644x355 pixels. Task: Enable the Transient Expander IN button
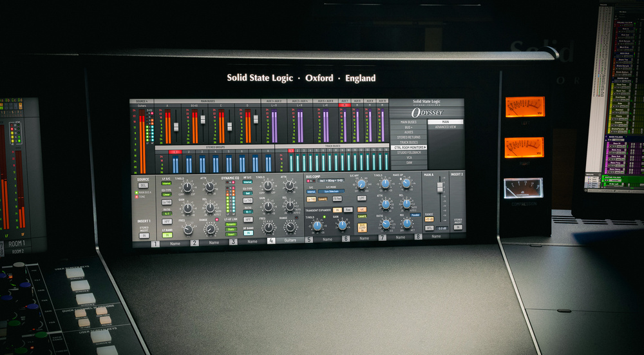[337, 210]
